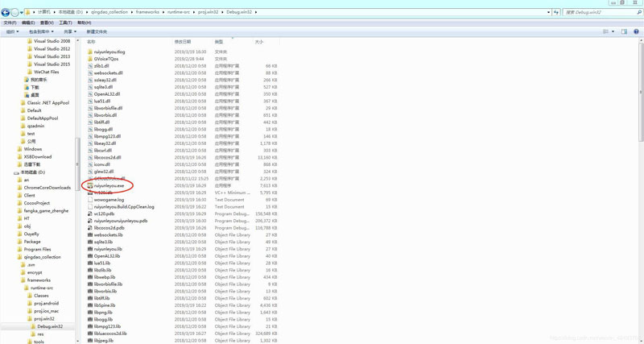Open the 工具(T) menu

(x=65, y=23)
